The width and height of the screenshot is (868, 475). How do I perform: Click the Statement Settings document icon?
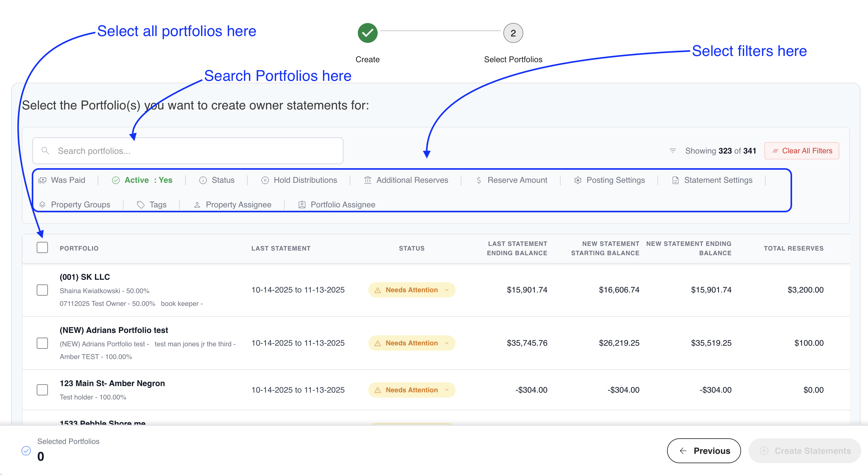click(x=675, y=180)
